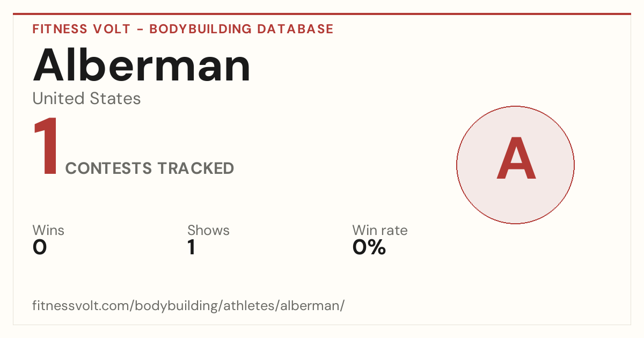Click the large red number 1
The image size is (644, 338).
[x=46, y=146]
